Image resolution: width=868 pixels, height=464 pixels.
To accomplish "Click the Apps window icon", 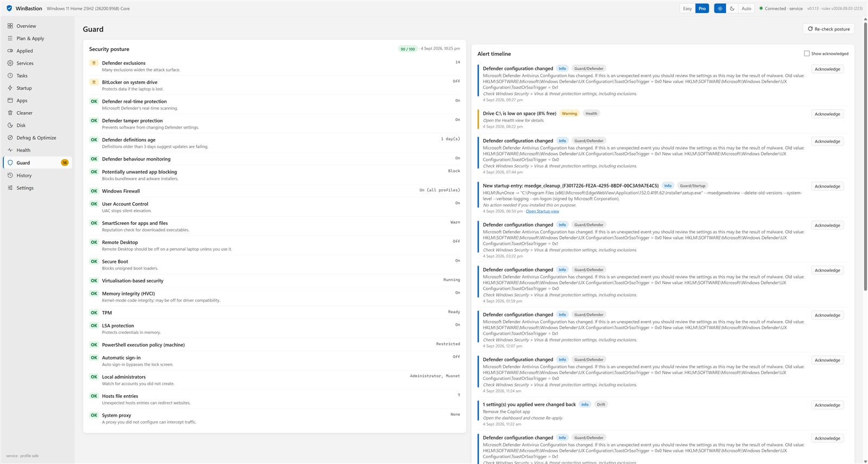I will pyautogui.click(x=10, y=100).
